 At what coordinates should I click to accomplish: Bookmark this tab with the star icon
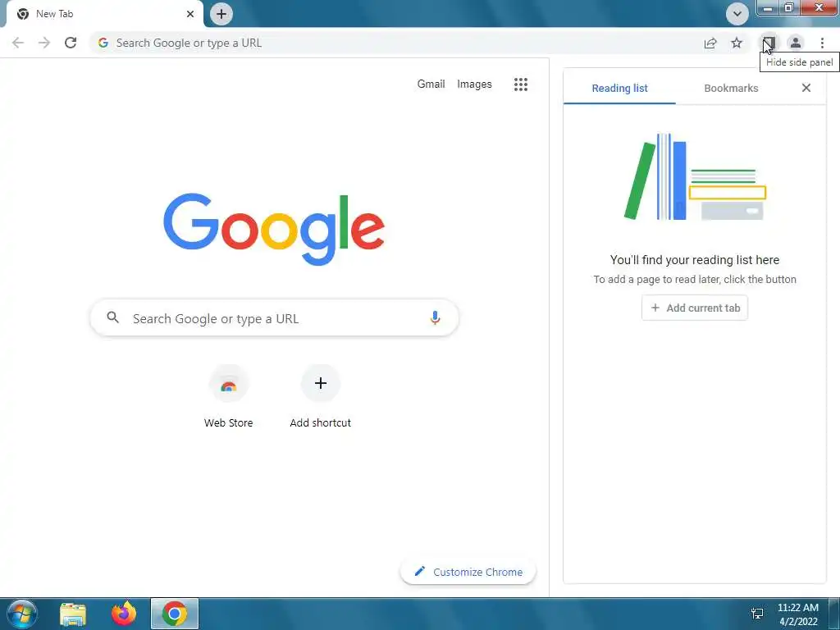click(x=737, y=43)
